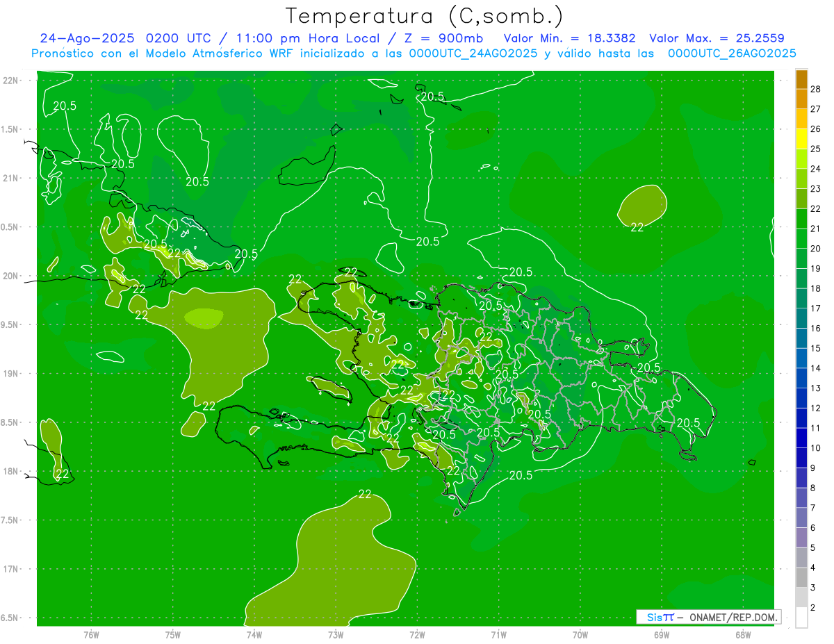Click the "22N" latitude axis label
Screen dimensions: 834x644
[x=11, y=80]
